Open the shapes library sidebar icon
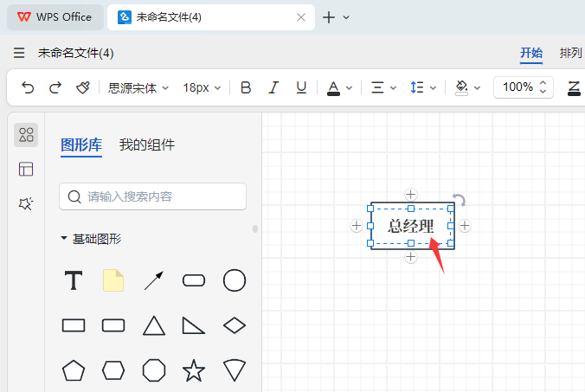 (x=26, y=135)
